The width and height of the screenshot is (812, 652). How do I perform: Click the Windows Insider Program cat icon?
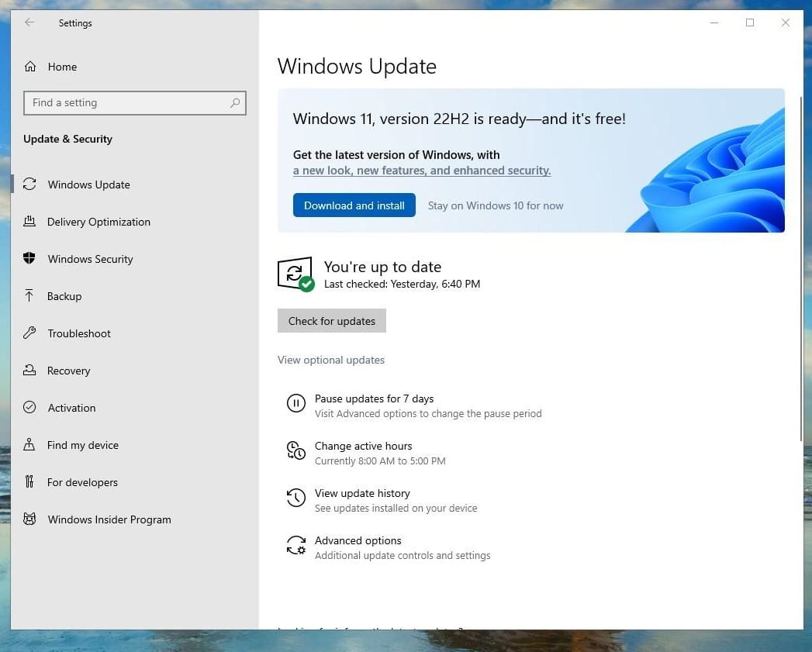coord(29,519)
